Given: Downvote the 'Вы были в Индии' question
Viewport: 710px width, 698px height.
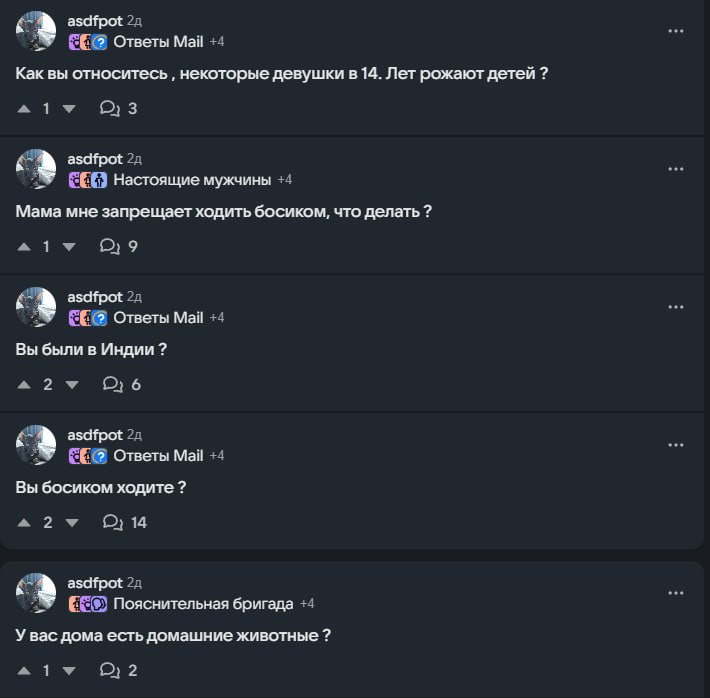Looking at the screenshot, I should pyautogui.click(x=72, y=385).
